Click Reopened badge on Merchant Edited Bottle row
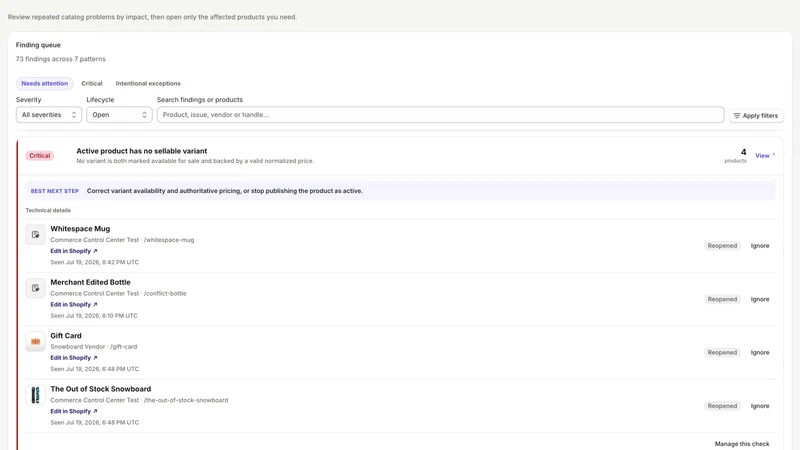 point(722,299)
